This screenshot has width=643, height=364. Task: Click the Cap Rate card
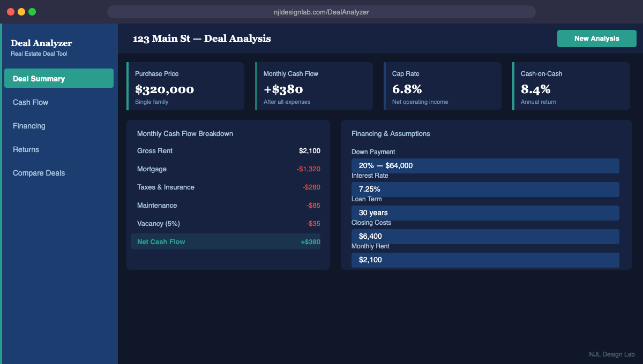(443, 86)
